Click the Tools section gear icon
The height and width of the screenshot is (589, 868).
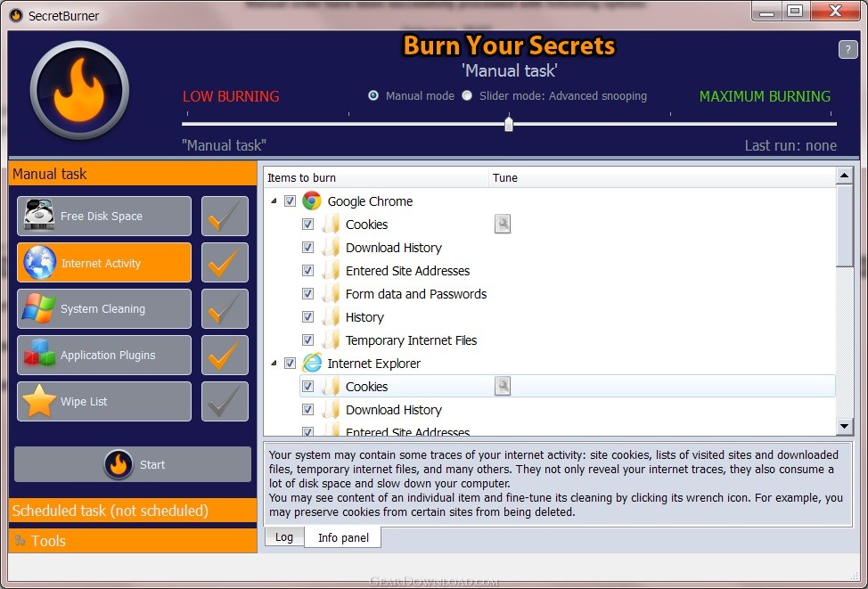[20, 540]
